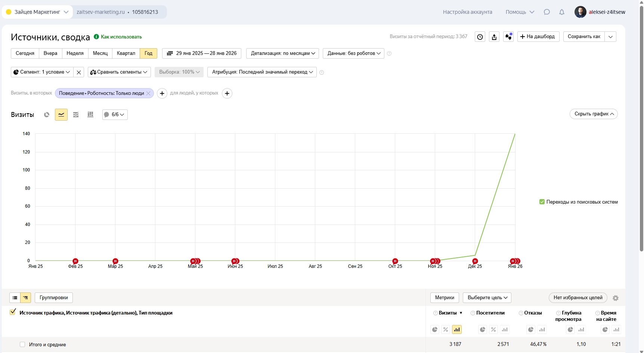The height and width of the screenshot is (353, 644).
Task: Click the export report icon
Action: 494,37
